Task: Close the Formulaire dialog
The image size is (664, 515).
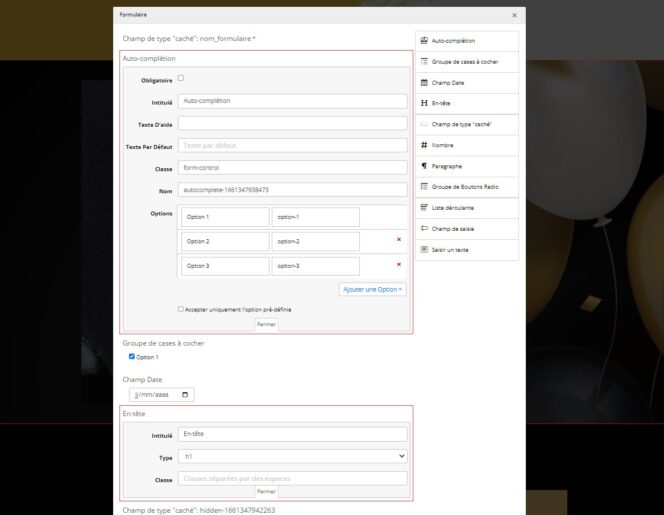Action: coord(514,15)
